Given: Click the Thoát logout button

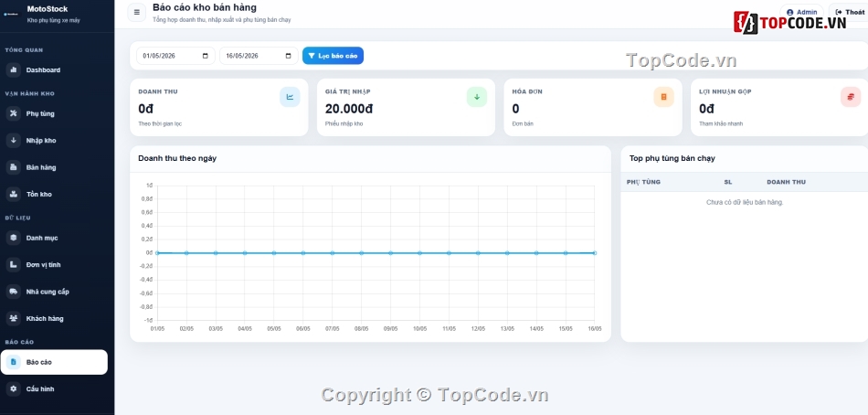Looking at the screenshot, I should (850, 12).
